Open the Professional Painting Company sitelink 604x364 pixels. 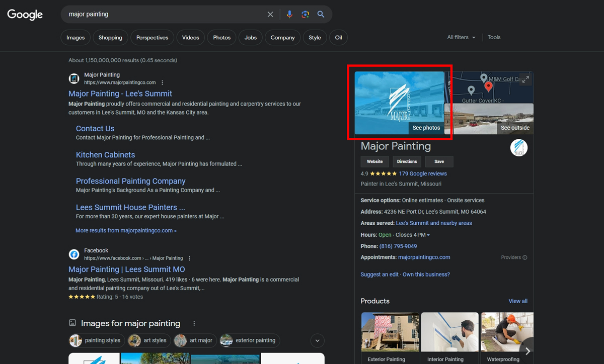pos(130,181)
